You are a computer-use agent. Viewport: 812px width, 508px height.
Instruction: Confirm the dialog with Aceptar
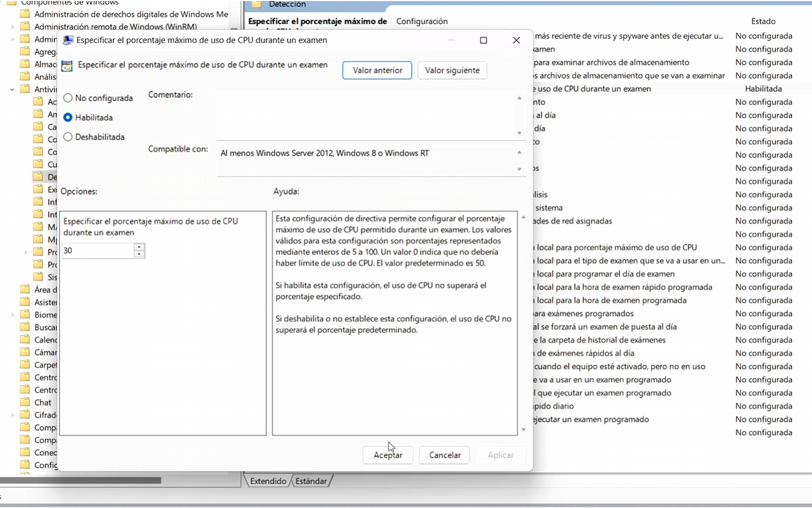[x=388, y=455]
